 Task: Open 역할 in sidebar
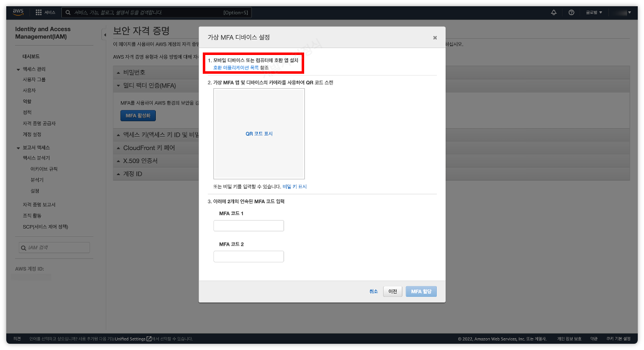(x=27, y=101)
